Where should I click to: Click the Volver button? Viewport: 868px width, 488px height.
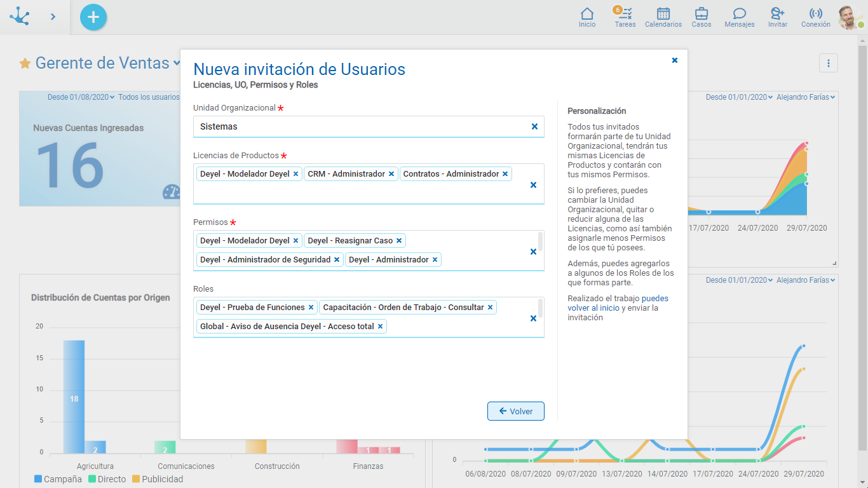coord(515,411)
